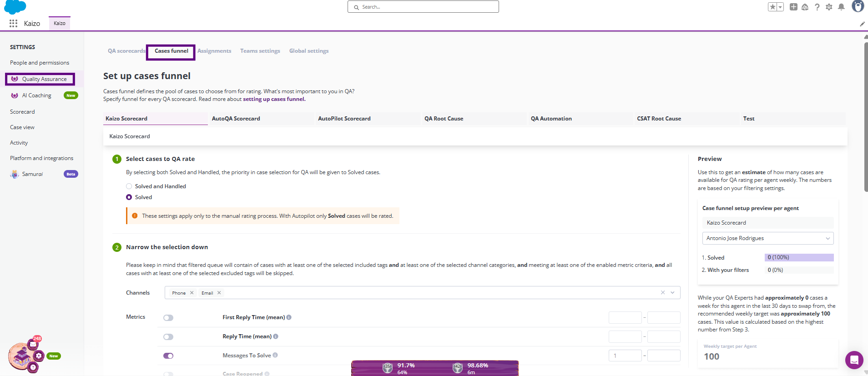The image size is (868, 376).
Task: Remove the Phone channel tag
Action: point(192,293)
